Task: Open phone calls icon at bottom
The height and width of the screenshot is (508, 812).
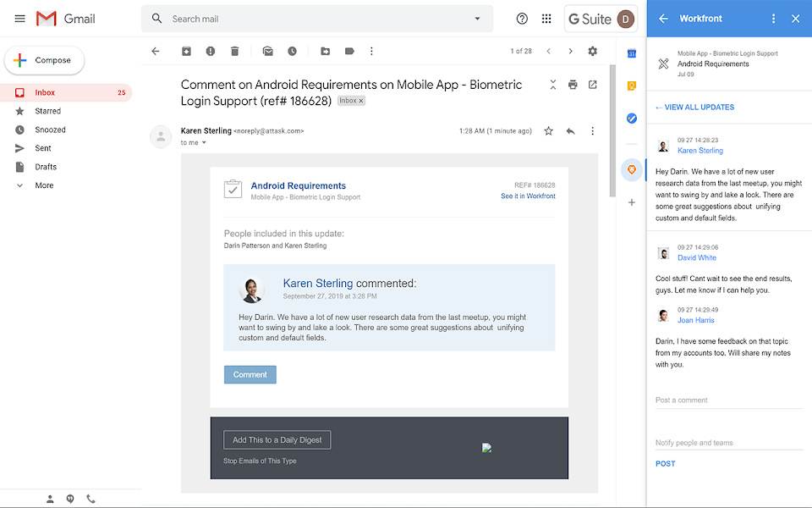Action: (91, 499)
